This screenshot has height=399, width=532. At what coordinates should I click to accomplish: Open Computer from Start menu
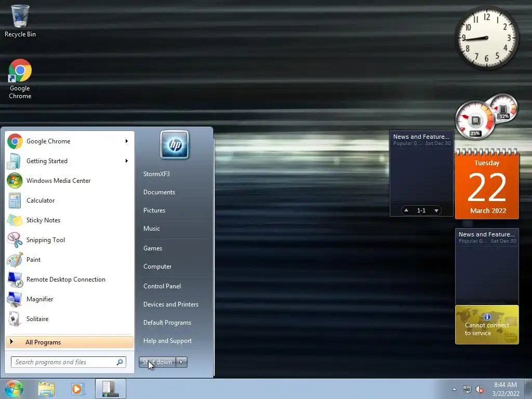(x=157, y=267)
